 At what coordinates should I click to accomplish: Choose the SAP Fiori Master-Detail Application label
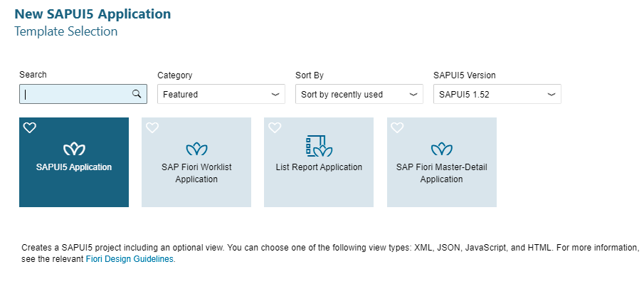point(441,173)
